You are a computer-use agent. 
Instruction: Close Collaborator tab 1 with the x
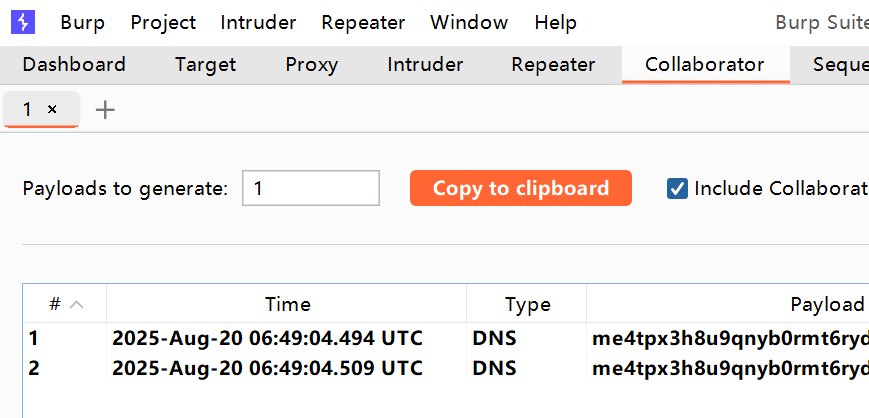click(52, 110)
